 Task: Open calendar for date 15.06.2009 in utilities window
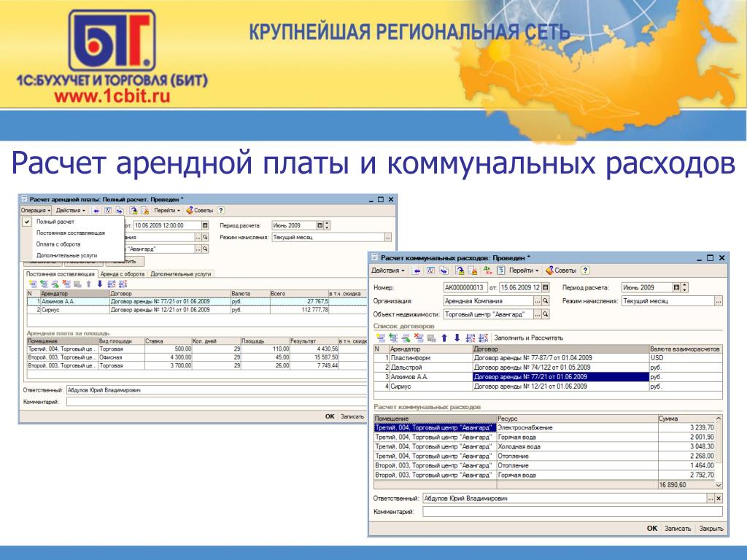[546, 287]
